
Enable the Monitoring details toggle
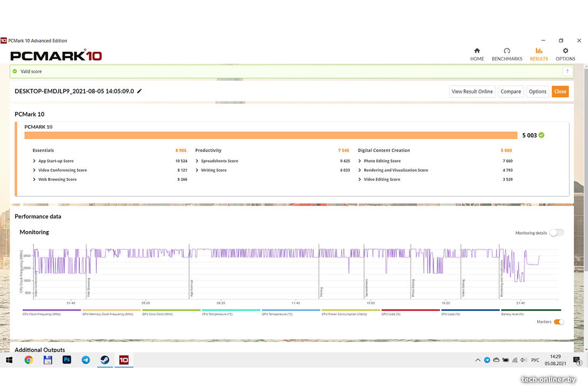coord(556,233)
